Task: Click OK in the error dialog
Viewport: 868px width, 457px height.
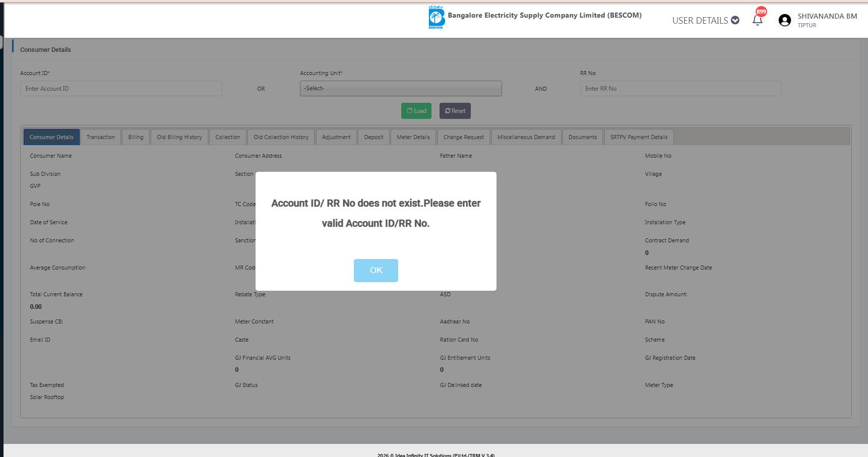Action: pyautogui.click(x=376, y=271)
